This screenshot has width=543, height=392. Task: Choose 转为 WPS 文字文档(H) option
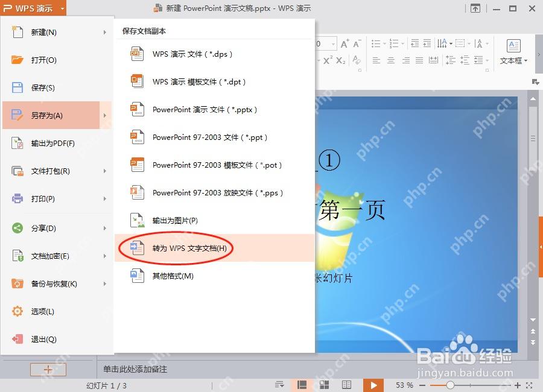tap(215, 248)
